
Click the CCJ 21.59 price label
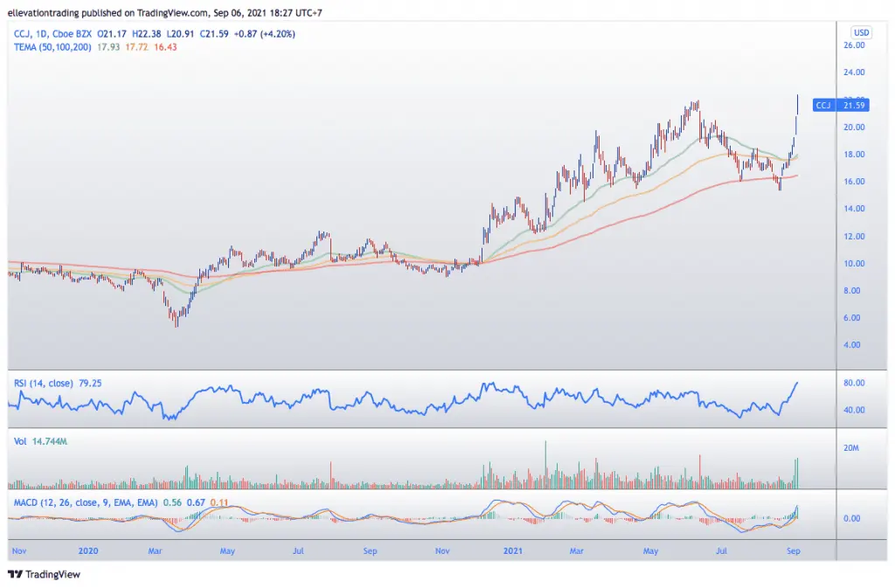pyautogui.click(x=841, y=105)
